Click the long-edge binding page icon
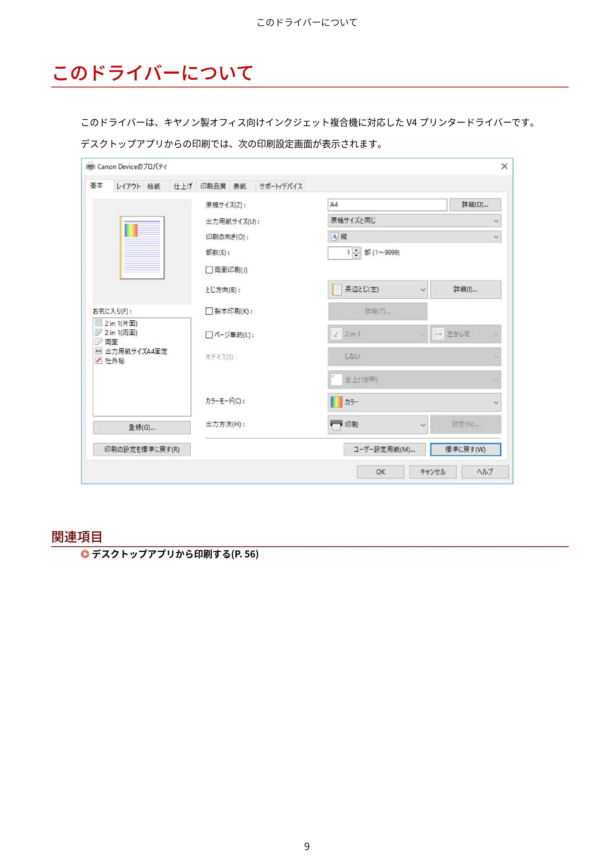The width and height of the screenshot is (614, 868). pyautogui.click(x=336, y=290)
